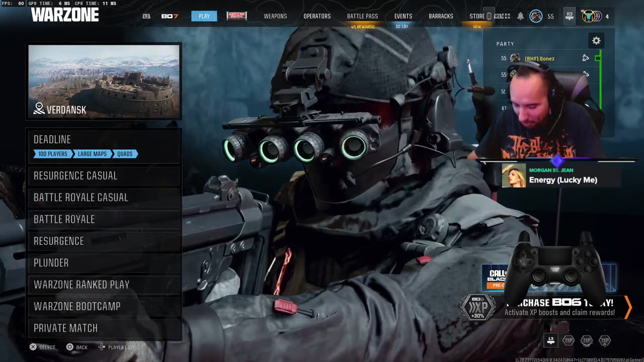Activate the second 2XP weapon token icon

pyautogui.click(x=587, y=340)
